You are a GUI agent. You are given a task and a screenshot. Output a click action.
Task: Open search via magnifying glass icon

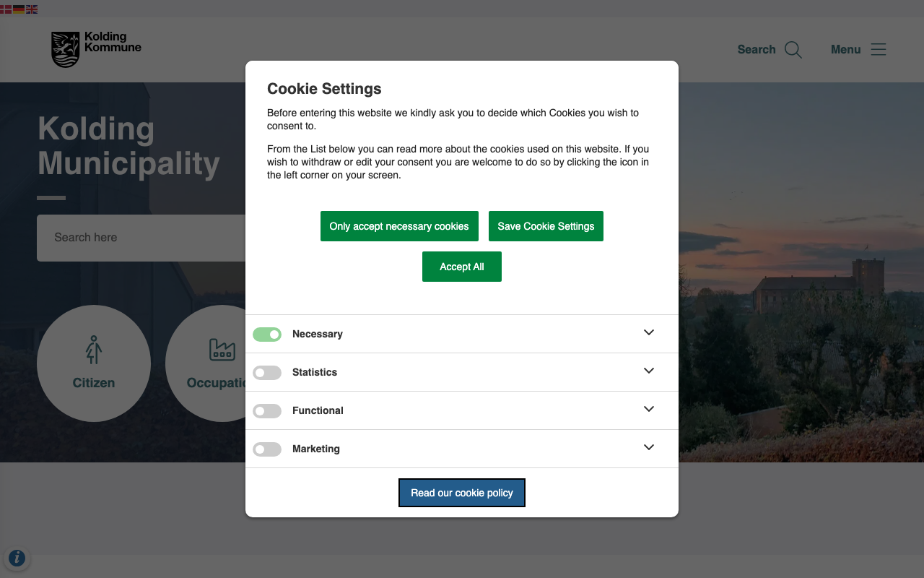tap(793, 50)
